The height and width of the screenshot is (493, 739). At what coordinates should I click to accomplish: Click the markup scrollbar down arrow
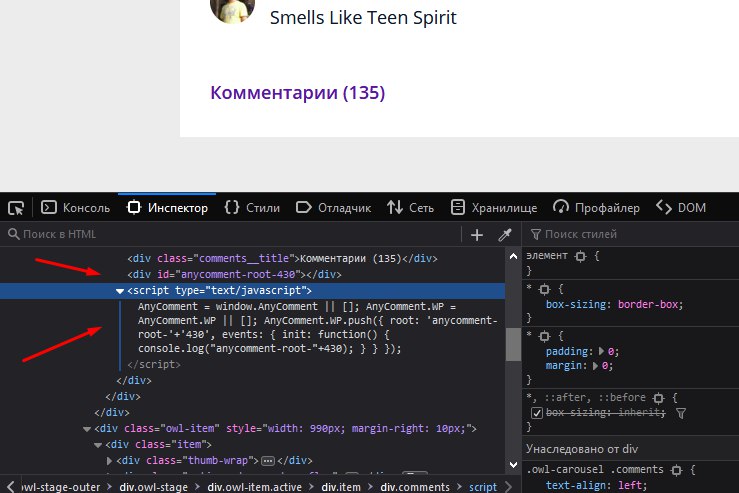click(513, 465)
